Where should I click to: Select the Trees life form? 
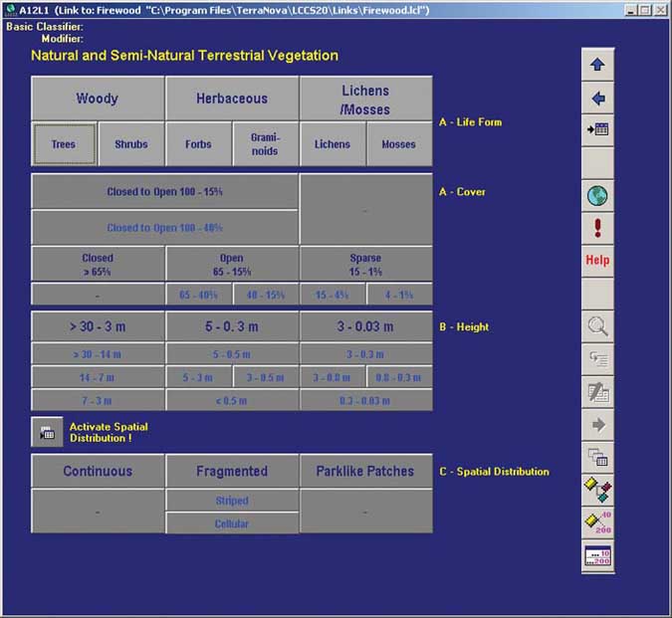(64, 144)
